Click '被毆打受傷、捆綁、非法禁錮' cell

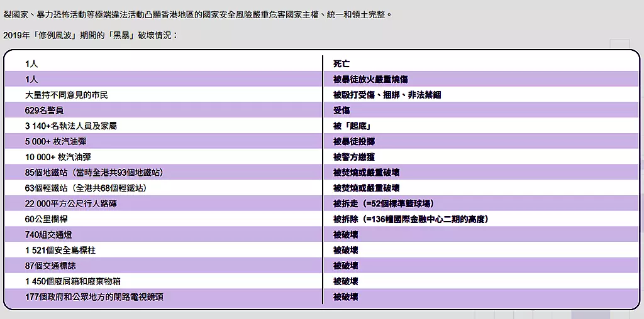[387, 95]
